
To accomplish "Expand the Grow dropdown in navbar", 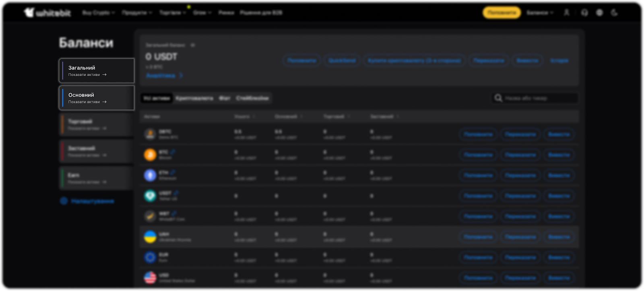I will coord(202,13).
